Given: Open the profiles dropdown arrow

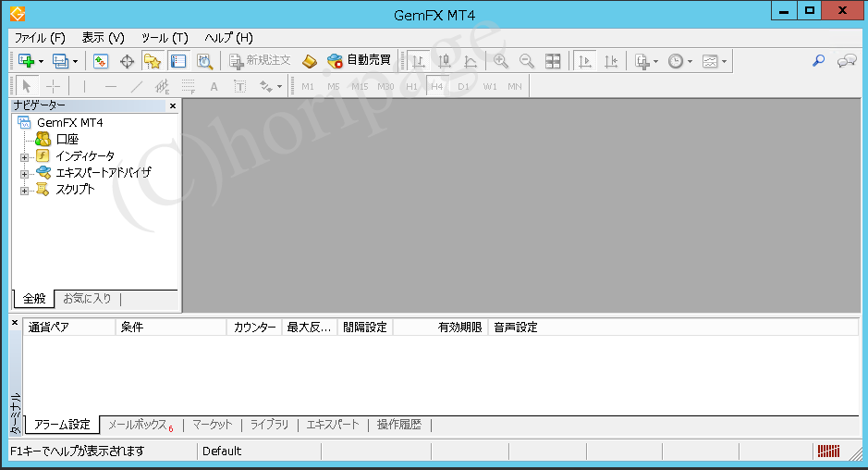Looking at the screenshot, I should click(75, 61).
